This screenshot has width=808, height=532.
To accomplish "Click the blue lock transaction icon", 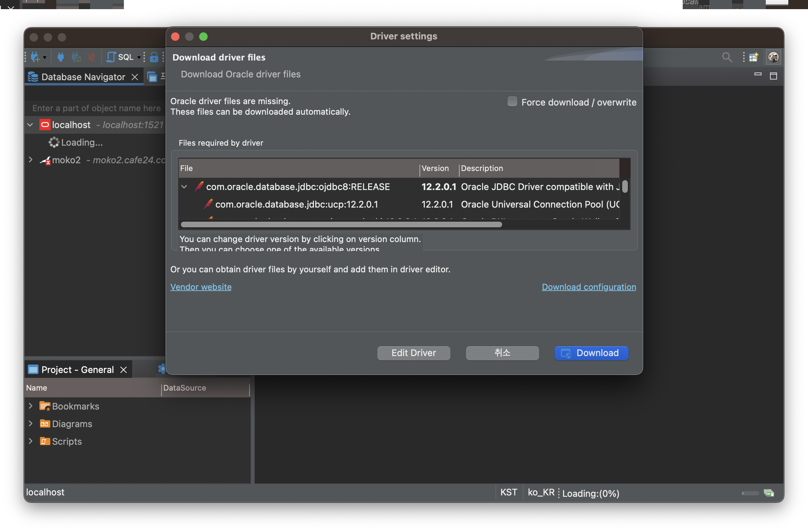I will tap(154, 57).
